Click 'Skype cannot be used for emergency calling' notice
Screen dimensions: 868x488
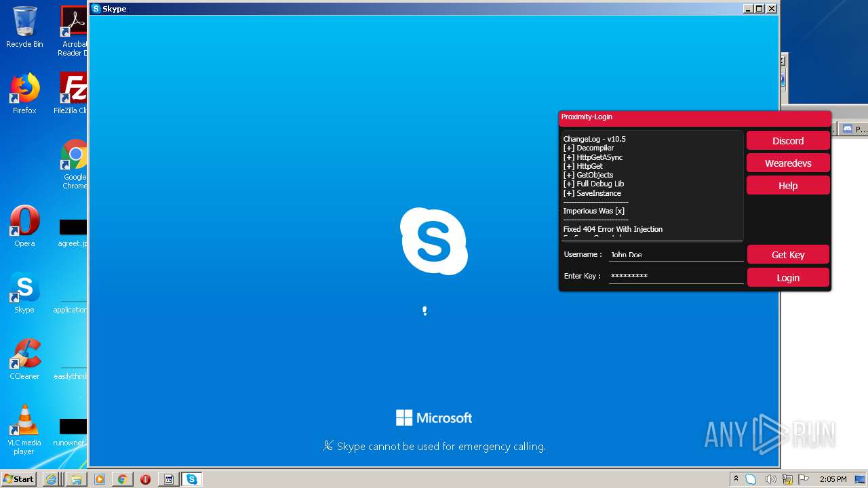pos(434,446)
